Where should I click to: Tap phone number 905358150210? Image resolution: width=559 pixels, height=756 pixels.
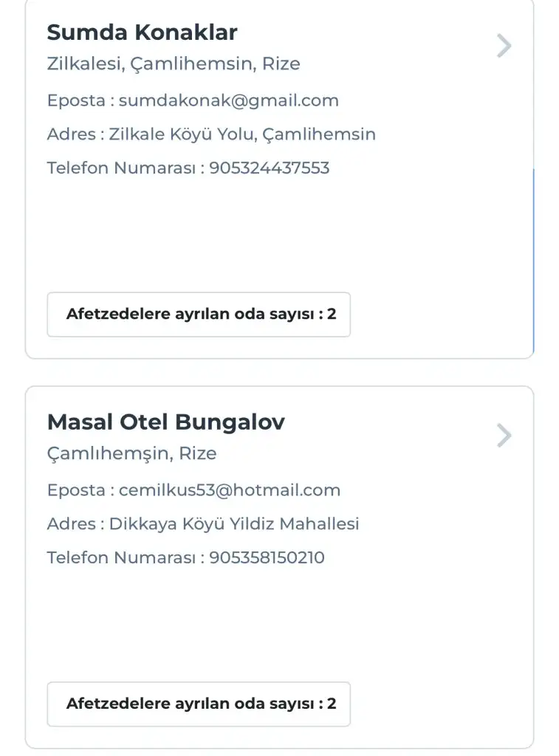[267, 557]
